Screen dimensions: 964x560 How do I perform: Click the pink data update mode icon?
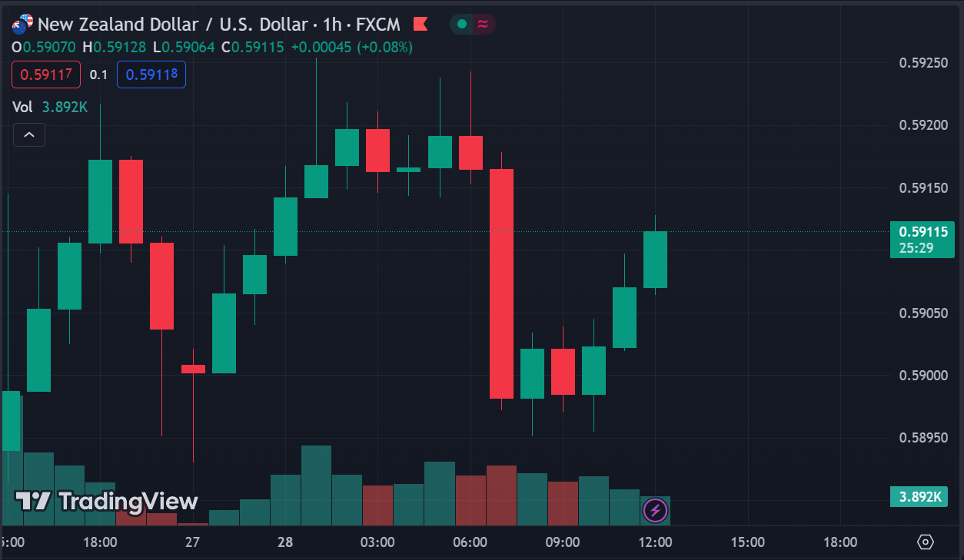click(x=483, y=24)
